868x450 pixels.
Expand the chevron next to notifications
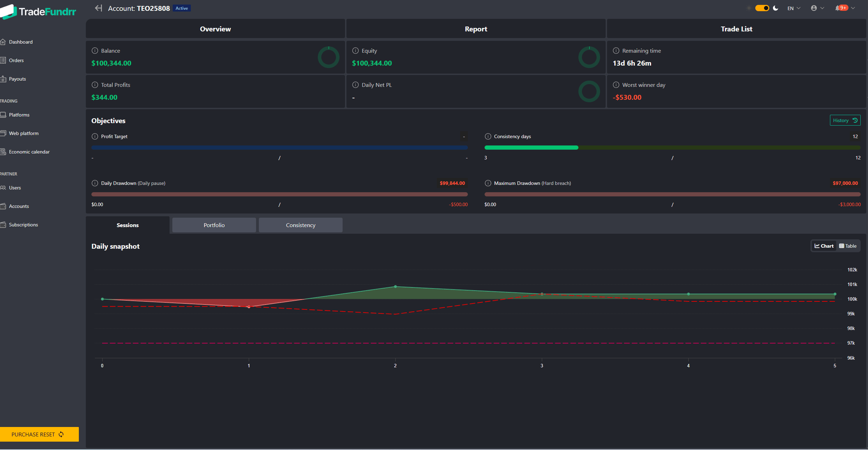pyautogui.click(x=853, y=8)
